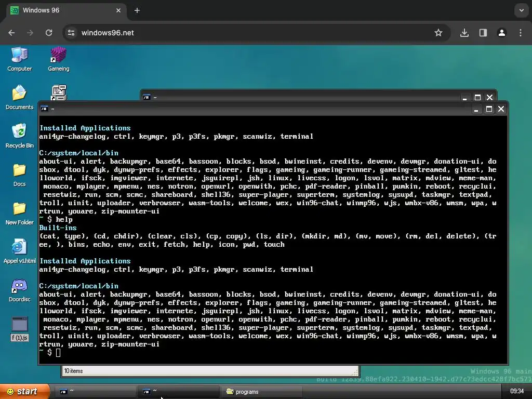Click the taskbar clock showing 09:34
Viewport: 532px width, 399px height.
pyautogui.click(x=517, y=391)
